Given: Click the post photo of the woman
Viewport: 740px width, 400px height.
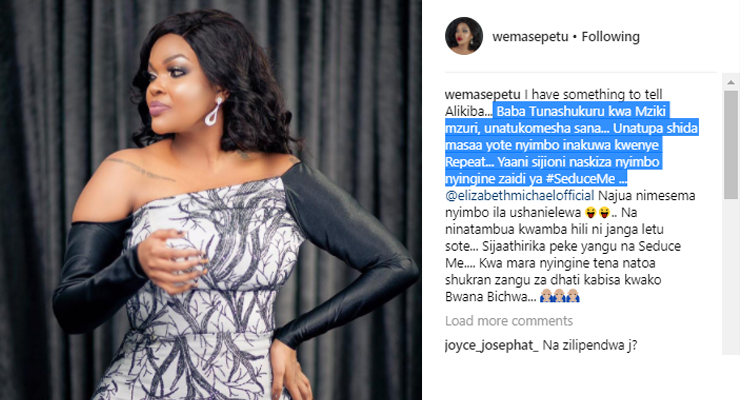Looking at the screenshot, I should [210, 200].
